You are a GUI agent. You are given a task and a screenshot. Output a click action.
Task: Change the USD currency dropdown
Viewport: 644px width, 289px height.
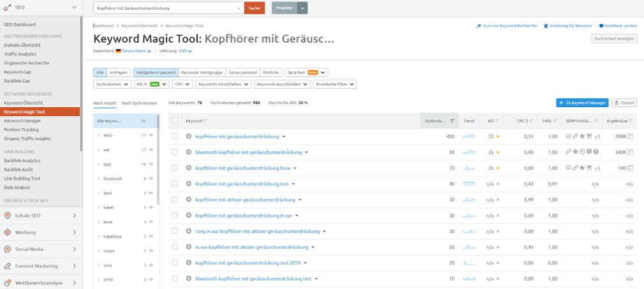click(186, 51)
